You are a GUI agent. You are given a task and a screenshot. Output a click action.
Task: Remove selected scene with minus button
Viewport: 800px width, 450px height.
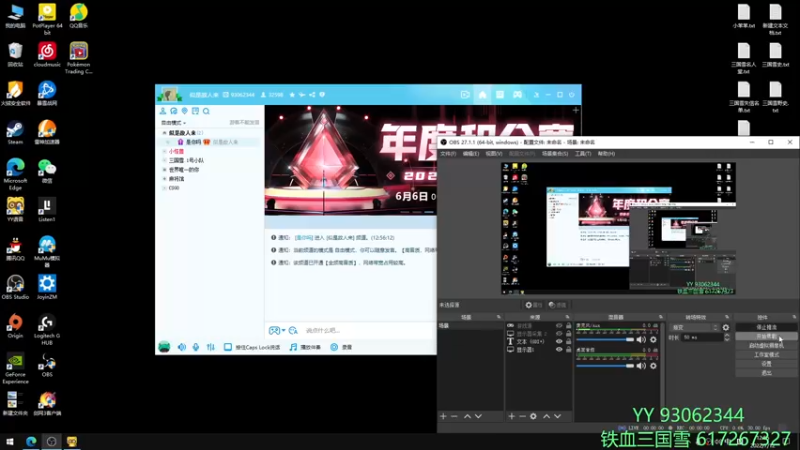(x=454, y=416)
